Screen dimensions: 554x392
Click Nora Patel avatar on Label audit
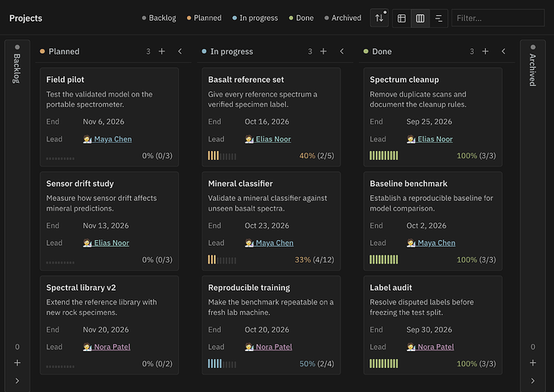pos(411,347)
